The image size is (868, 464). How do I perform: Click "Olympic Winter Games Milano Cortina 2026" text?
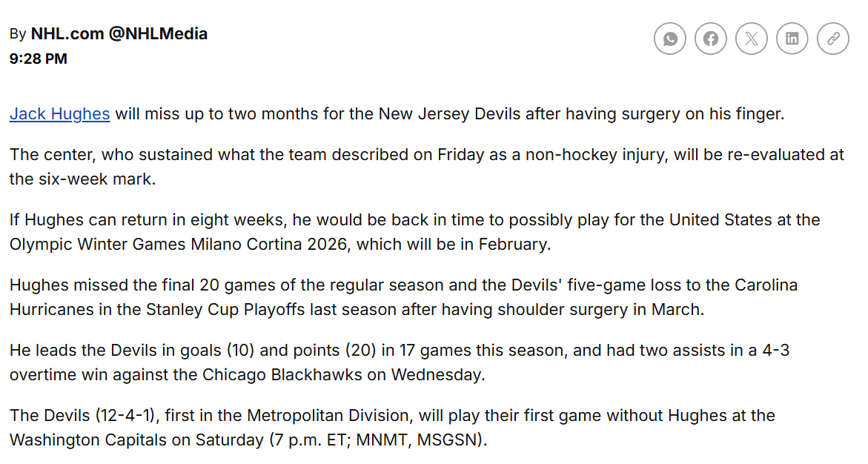pyautogui.click(x=178, y=245)
